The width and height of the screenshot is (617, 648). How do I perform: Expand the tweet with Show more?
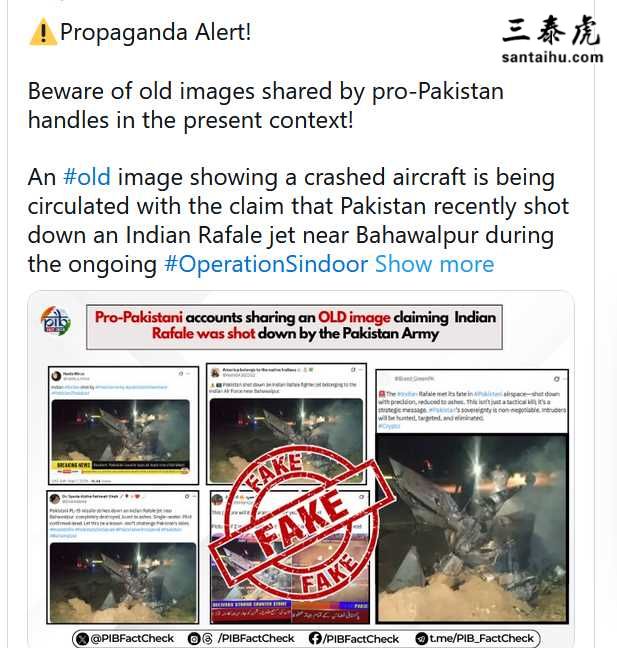pyautogui.click(x=434, y=264)
